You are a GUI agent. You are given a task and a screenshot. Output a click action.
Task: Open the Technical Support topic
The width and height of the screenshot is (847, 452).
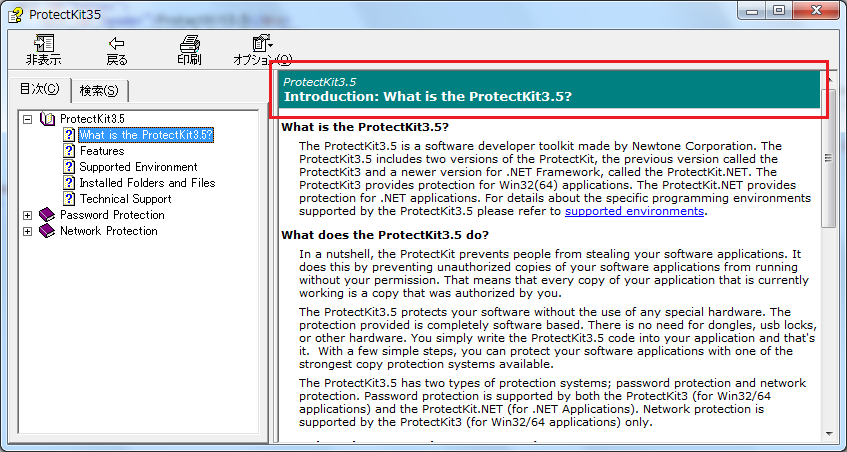coord(125,199)
